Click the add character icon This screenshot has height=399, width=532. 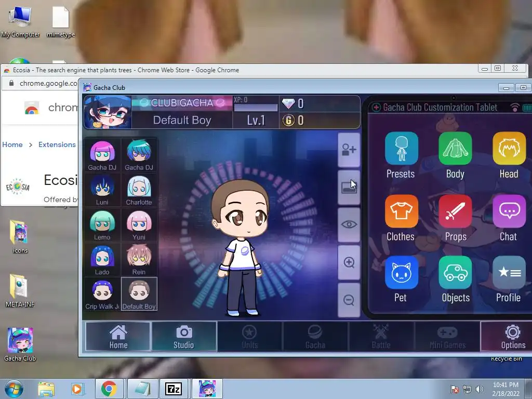pyautogui.click(x=349, y=150)
